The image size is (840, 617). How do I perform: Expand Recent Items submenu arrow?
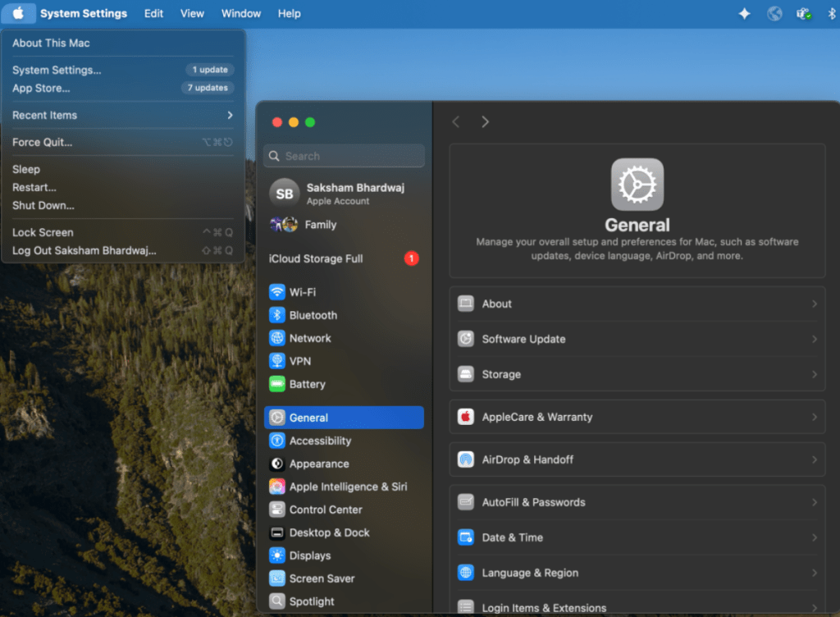tap(230, 115)
